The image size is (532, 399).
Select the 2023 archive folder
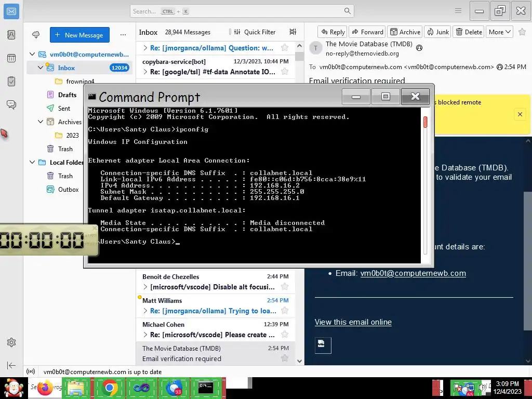pyautogui.click(x=72, y=135)
